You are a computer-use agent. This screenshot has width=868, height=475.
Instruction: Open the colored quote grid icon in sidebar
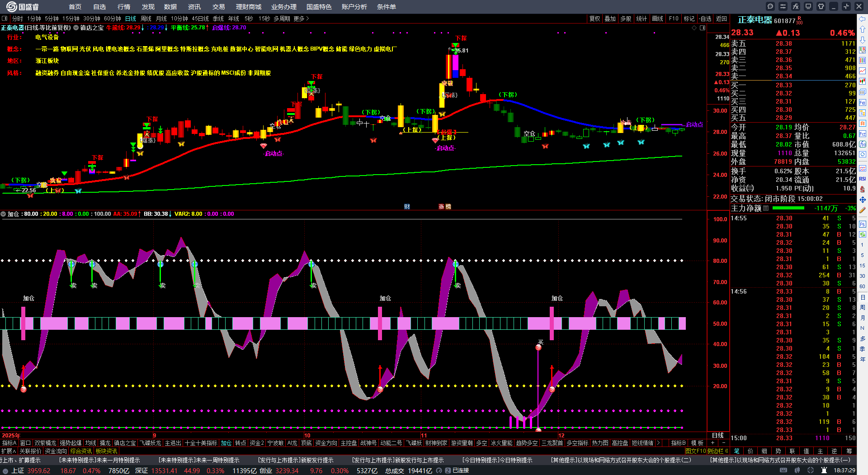863,61
